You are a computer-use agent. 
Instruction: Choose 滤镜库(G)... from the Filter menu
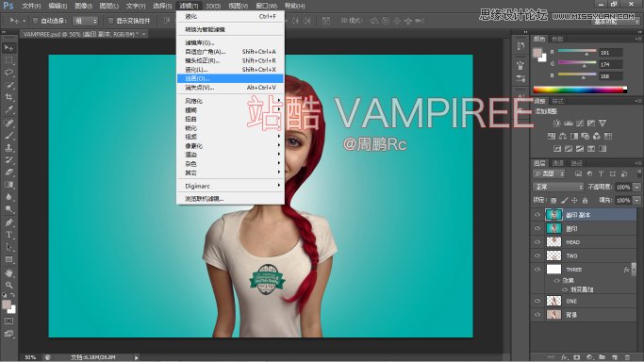230,42
